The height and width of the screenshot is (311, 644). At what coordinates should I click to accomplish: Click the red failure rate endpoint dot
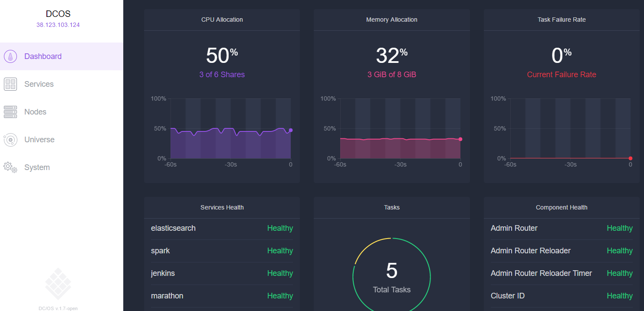(x=631, y=158)
